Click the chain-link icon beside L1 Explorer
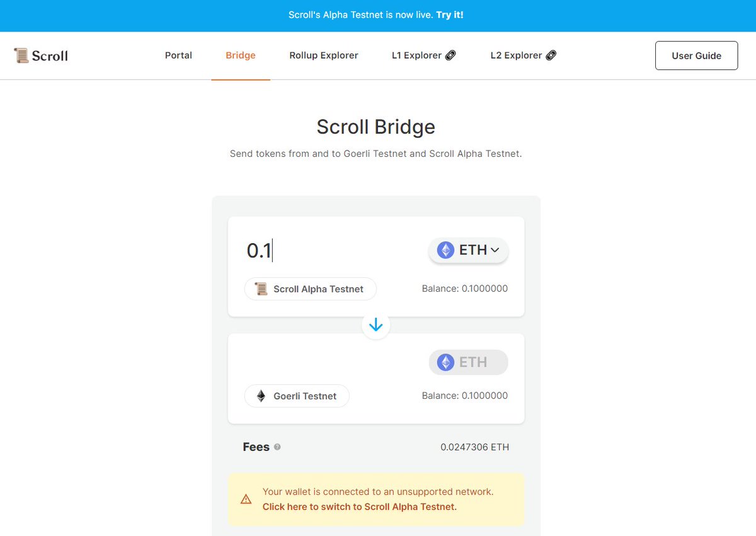Screen dimensions: 756x536 coord(450,55)
